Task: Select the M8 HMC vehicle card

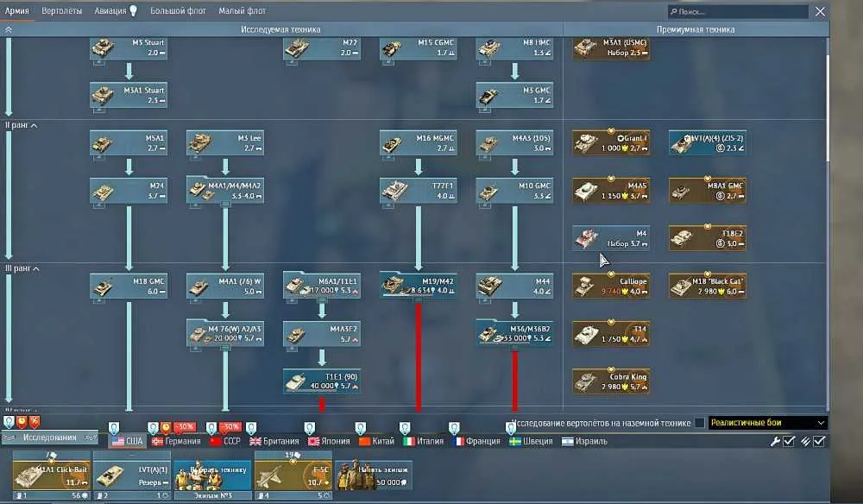Action: coord(514,48)
